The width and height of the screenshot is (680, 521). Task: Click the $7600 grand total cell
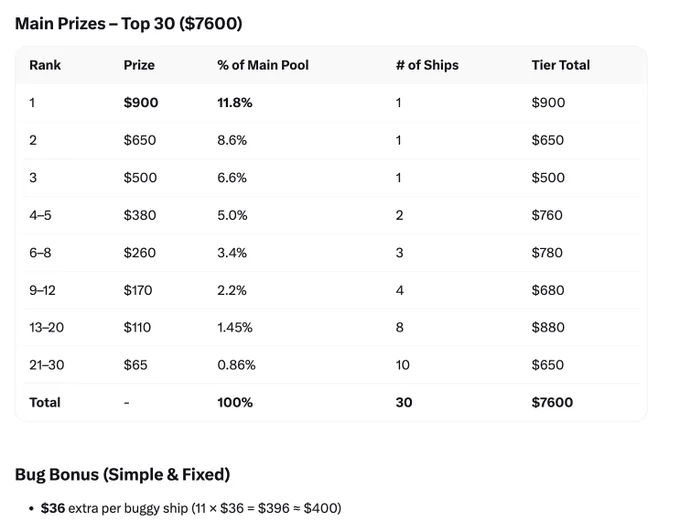point(552,403)
